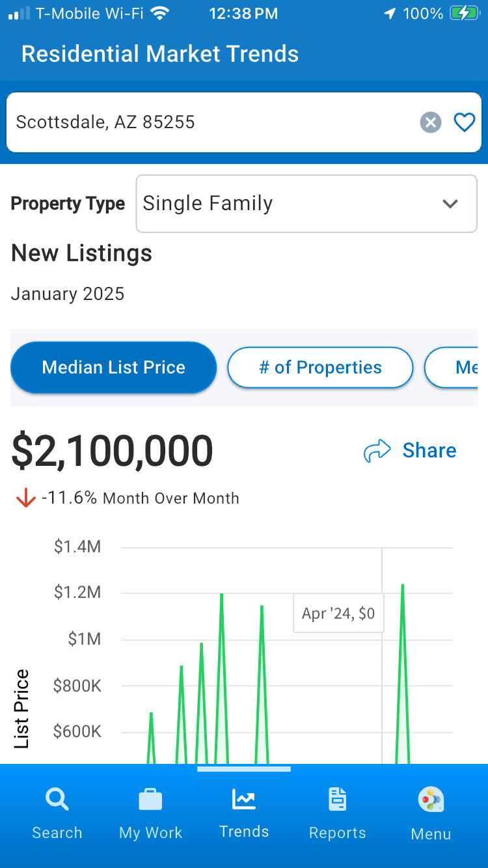Clear the Scottsdale location search field
The image size is (488, 868).
(430, 122)
